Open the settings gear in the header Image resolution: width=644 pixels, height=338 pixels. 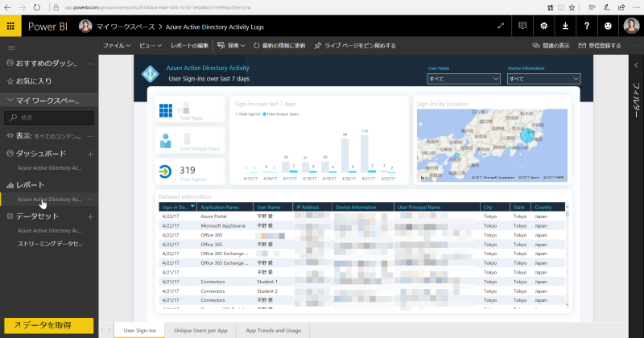(544, 26)
